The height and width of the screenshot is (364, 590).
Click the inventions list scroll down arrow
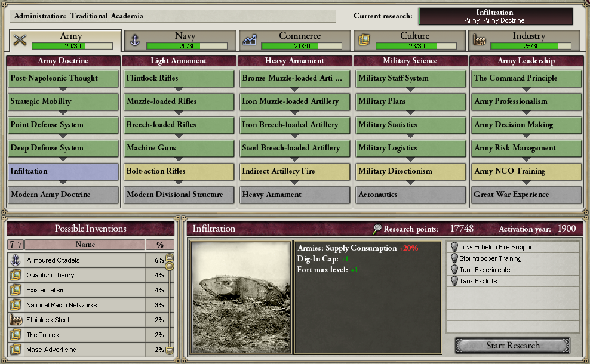click(x=170, y=350)
